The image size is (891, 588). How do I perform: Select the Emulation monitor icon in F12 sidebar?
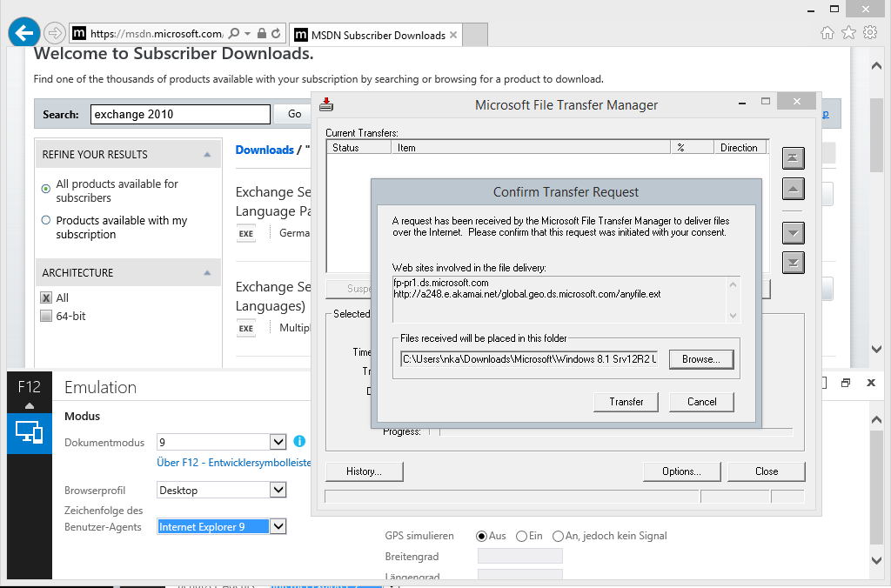pyautogui.click(x=29, y=433)
